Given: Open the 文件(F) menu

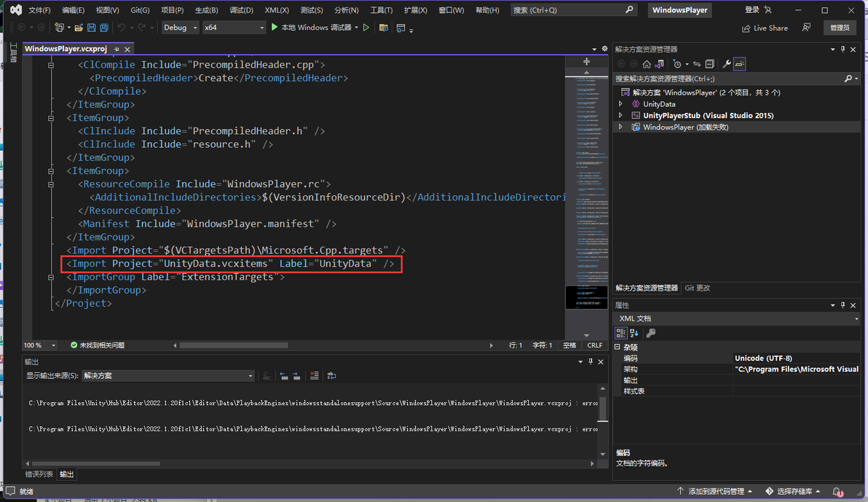Looking at the screenshot, I should tap(39, 10).
